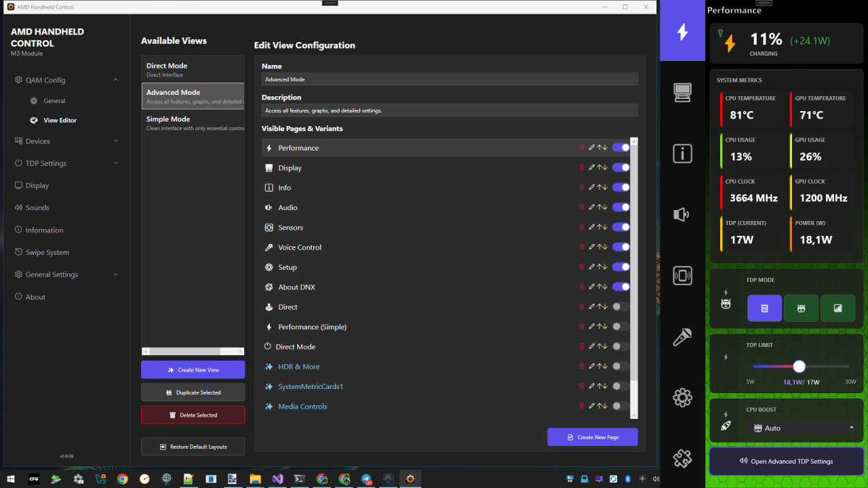Move the About DNX page down
Viewport: 868px width, 488px height.
pyautogui.click(x=605, y=287)
